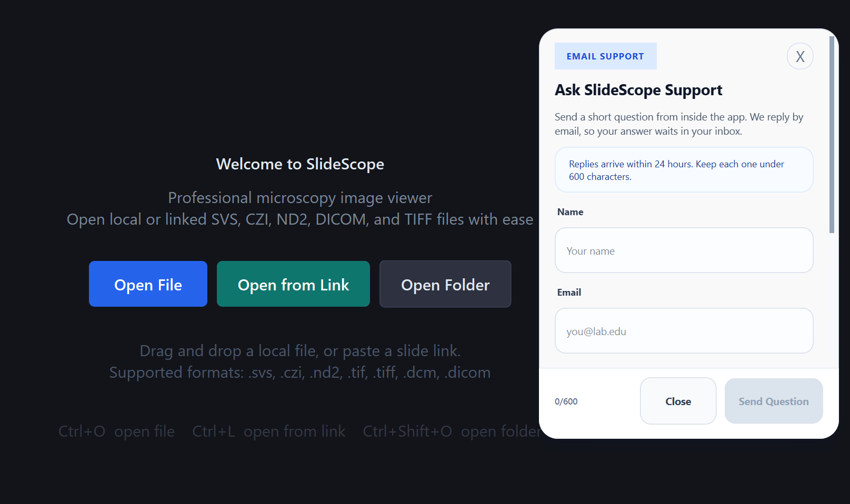Click the Ctrl+Shift+O open folder hint
The width and height of the screenshot is (850, 504).
coord(452,431)
